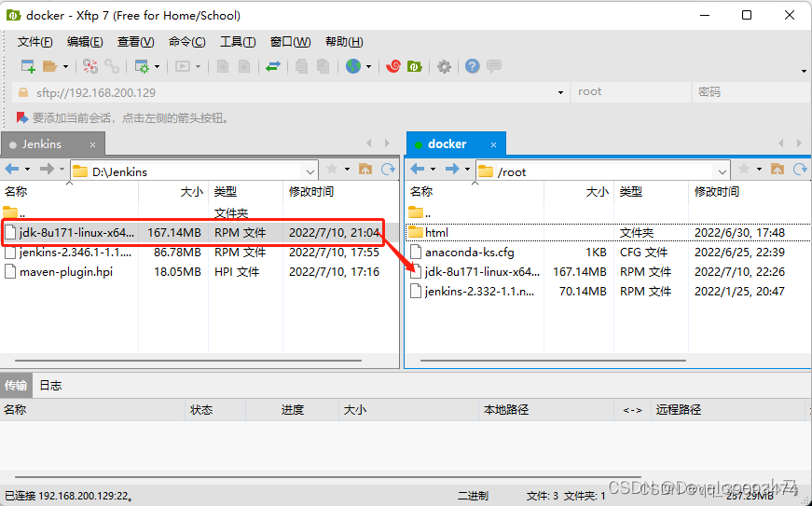Select the html folder in remote pane
812x506 pixels.
click(x=608, y=233)
